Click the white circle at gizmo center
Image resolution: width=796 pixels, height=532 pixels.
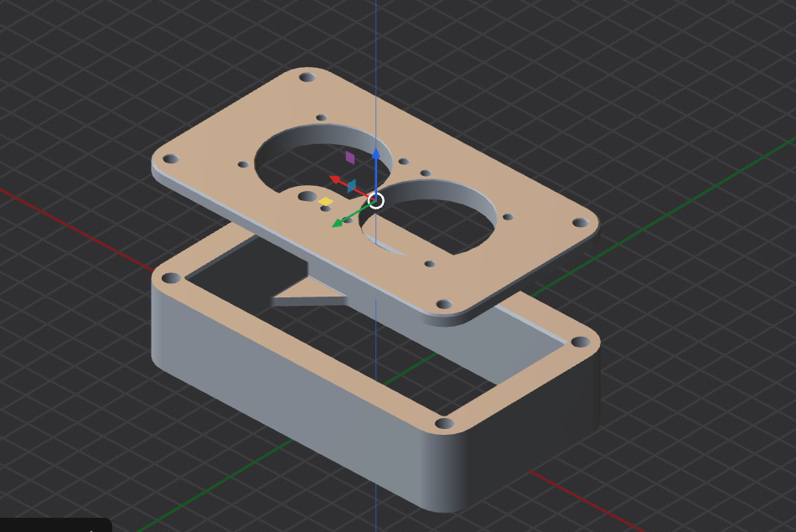click(375, 200)
